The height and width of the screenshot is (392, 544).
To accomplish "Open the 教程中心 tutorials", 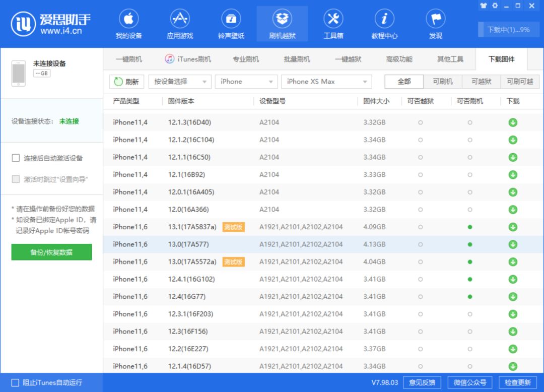I will [x=384, y=25].
